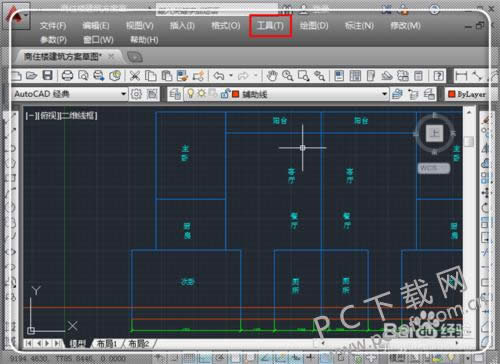
Task: Select the Pan hand tool
Action: click(x=272, y=76)
